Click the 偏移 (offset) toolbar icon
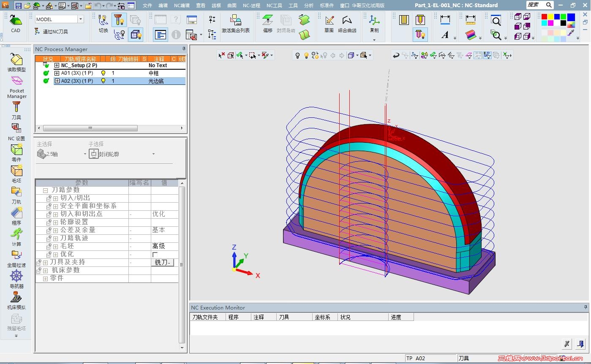 coord(268,23)
